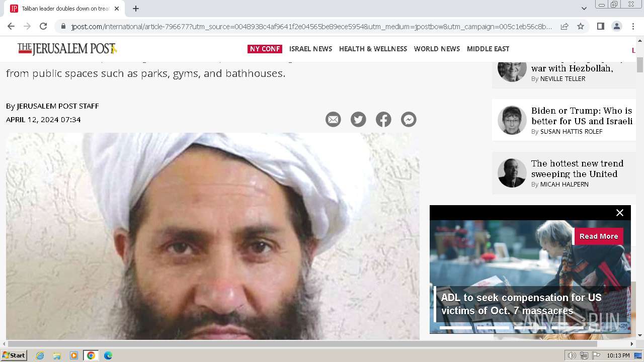This screenshot has height=362, width=644.
Task: Click the address bar URL
Action: pos(311,27)
